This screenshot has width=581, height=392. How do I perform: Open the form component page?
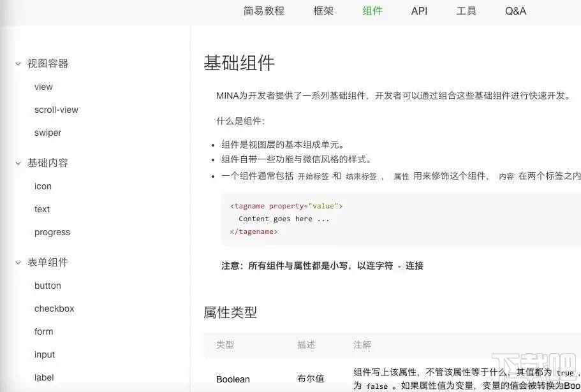(43, 331)
